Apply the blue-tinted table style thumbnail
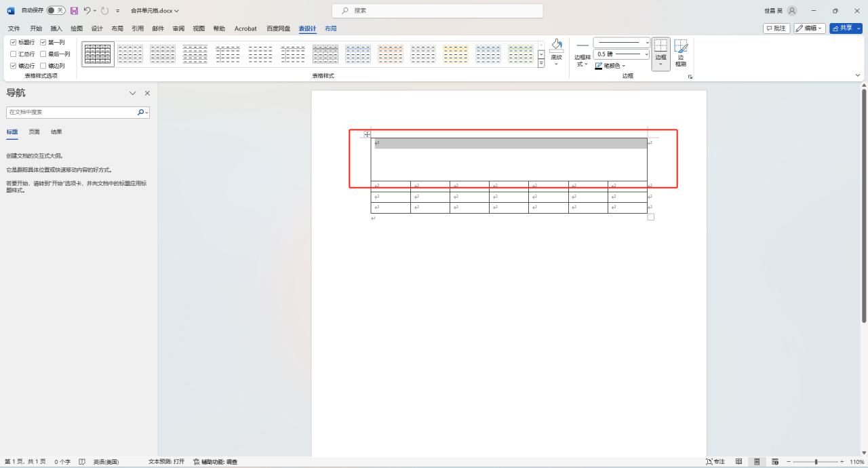868x468 pixels. coord(358,54)
